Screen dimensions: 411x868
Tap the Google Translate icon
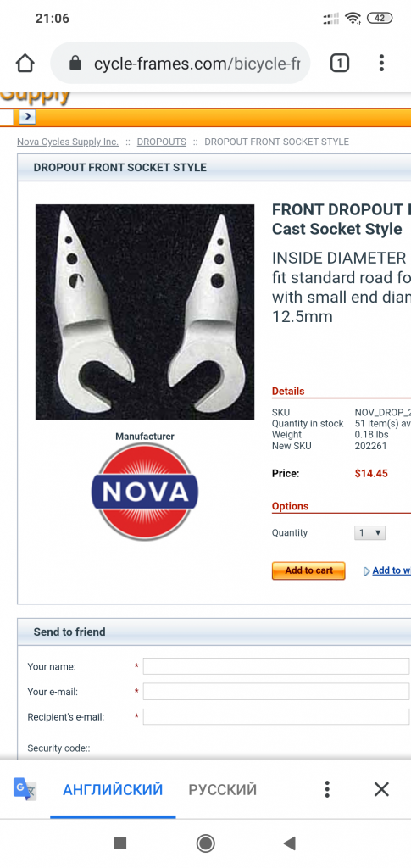point(25,789)
